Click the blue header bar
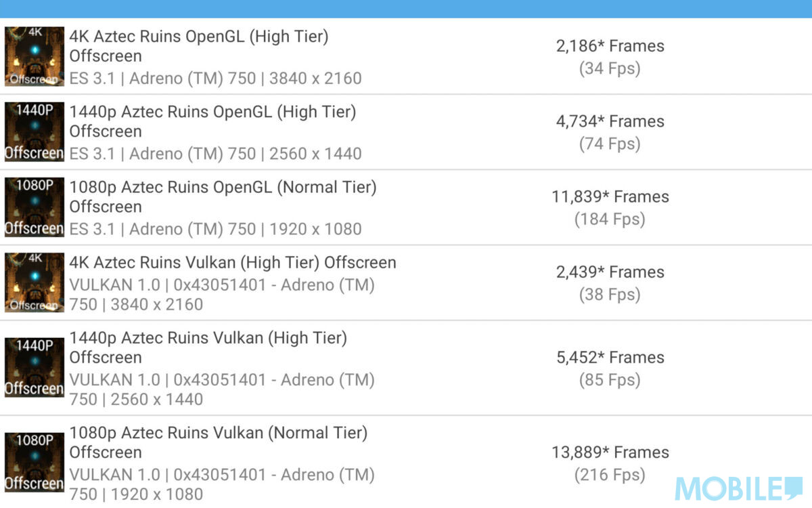This screenshot has width=812, height=508. click(406, 9)
